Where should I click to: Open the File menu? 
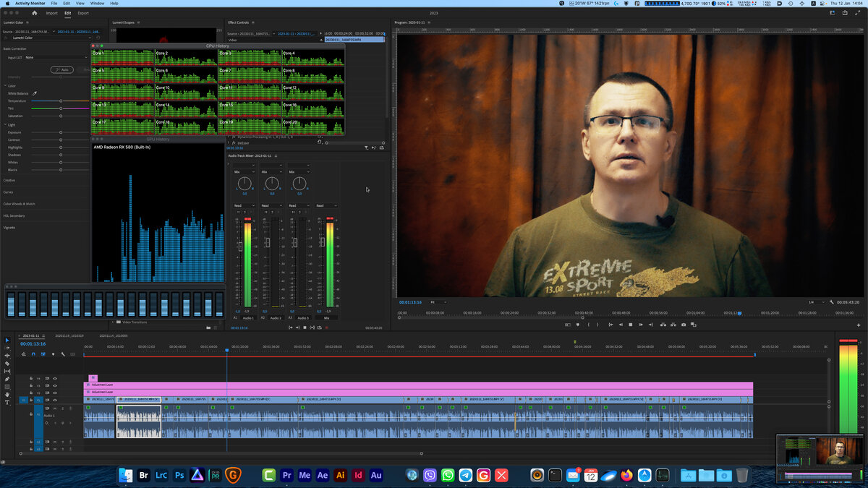point(54,4)
